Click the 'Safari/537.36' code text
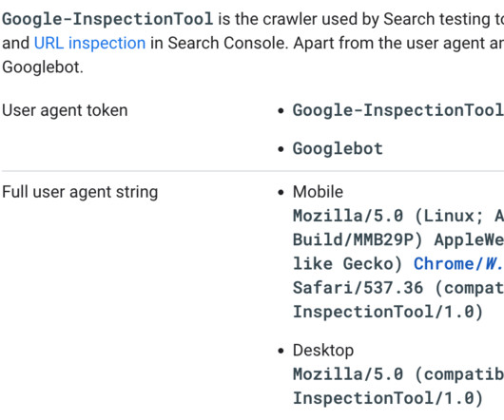504x420 pixels. point(359,288)
